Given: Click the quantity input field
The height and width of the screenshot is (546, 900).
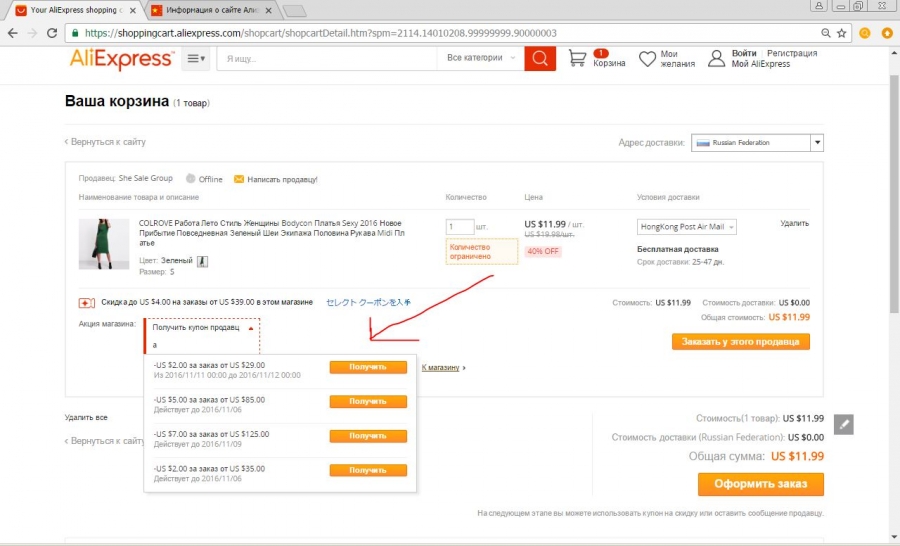Looking at the screenshot, I should (460, 227).
